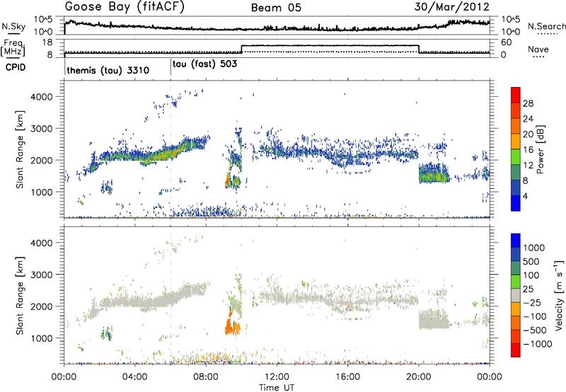Select the '28' value on the power colorbar
566x392 pixels.
[528, 103]
